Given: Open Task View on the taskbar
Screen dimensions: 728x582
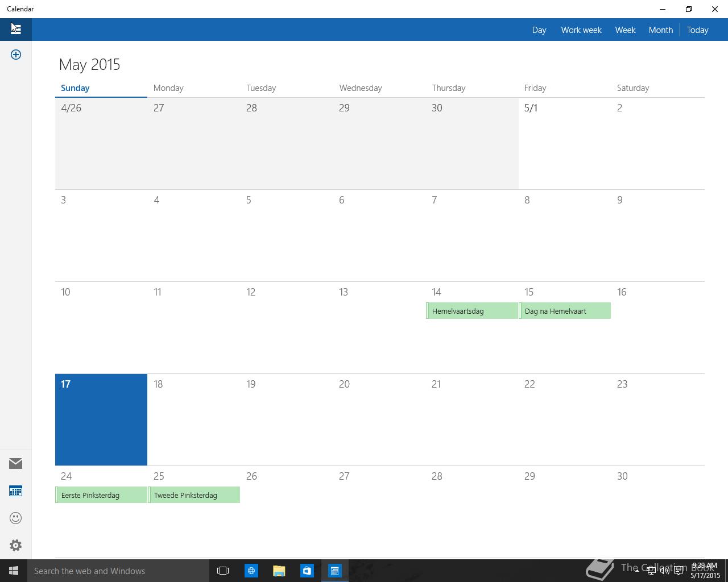Looking at the screenshot, I should click(x=223, y=571).
